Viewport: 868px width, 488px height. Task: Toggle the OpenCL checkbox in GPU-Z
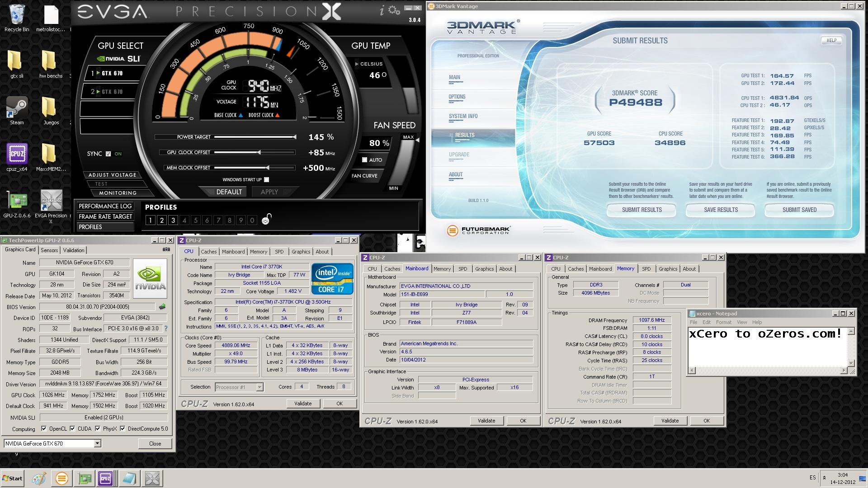click(x=44, y=428)
